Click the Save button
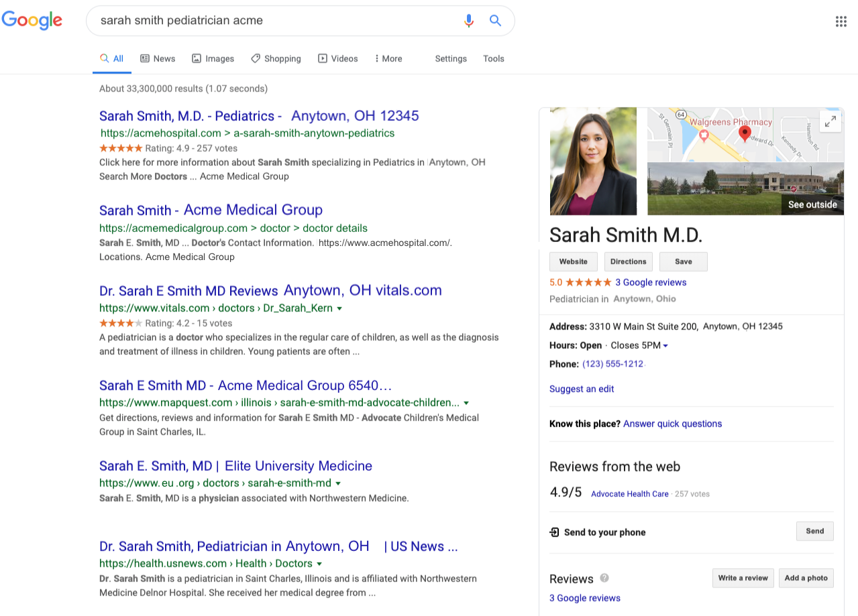 point(684,261)
